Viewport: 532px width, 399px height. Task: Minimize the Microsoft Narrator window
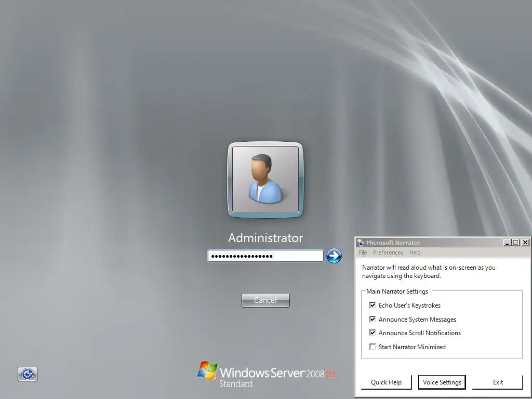507,243
